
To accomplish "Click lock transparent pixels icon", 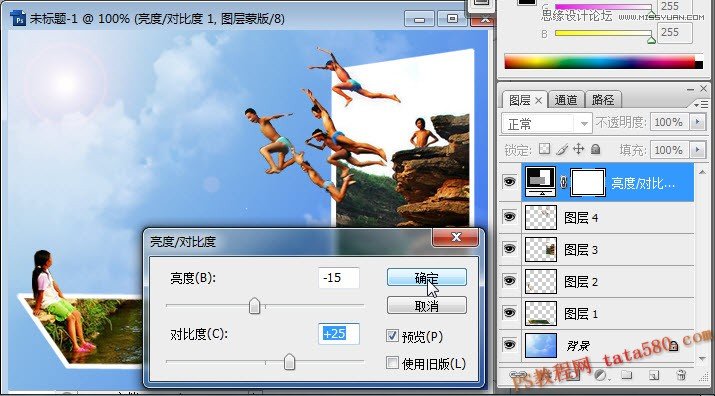I will (544, 149).
